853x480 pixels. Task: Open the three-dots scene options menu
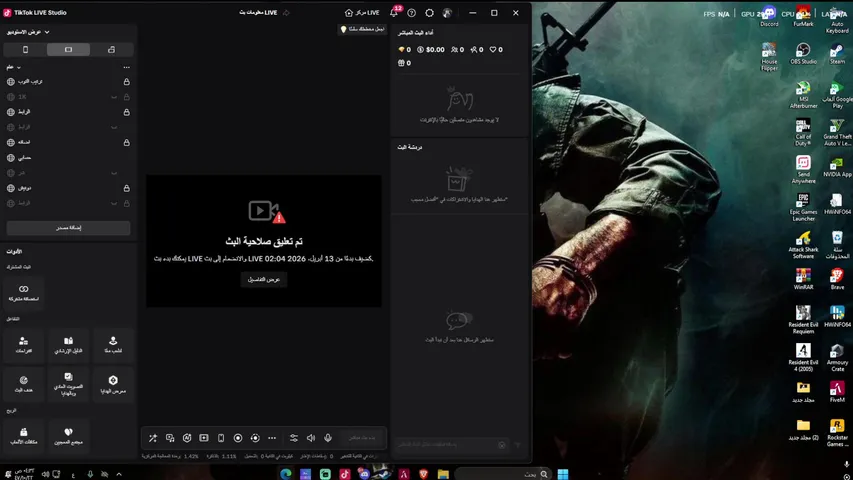click(127, 67)
